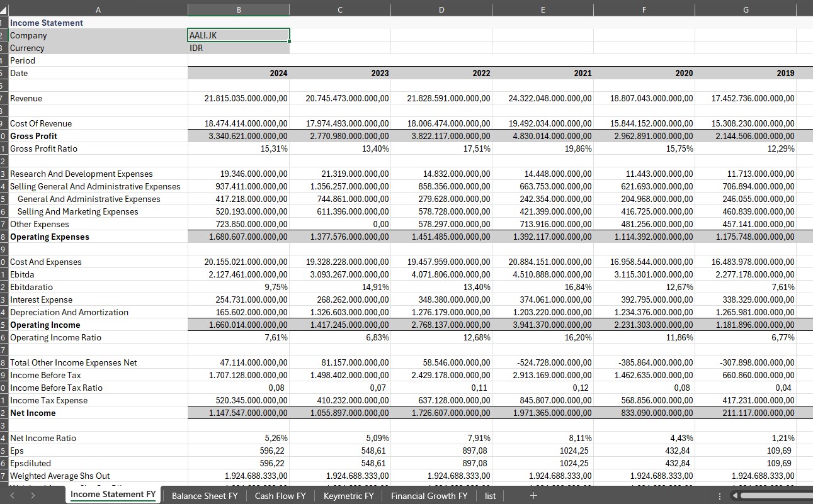This screenshot has width=813, height=504.
Task: Click the IDR currency cell
Action: coord(239,48)
